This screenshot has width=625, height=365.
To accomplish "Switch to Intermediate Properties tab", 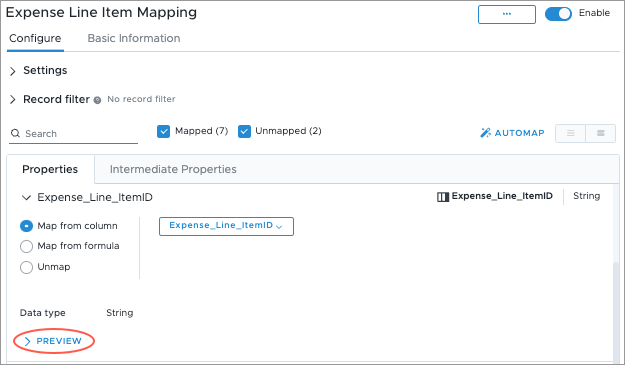I will click(173, 169).
